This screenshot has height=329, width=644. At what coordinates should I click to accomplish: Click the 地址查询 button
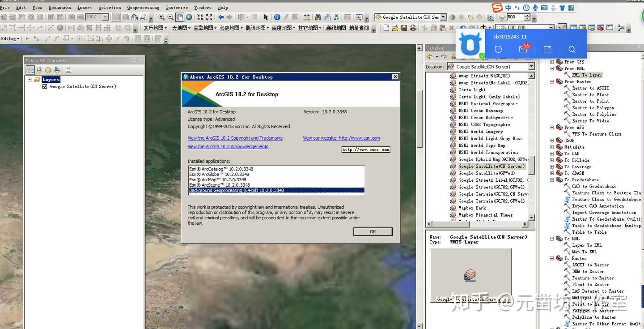click(x=359, y=28)
